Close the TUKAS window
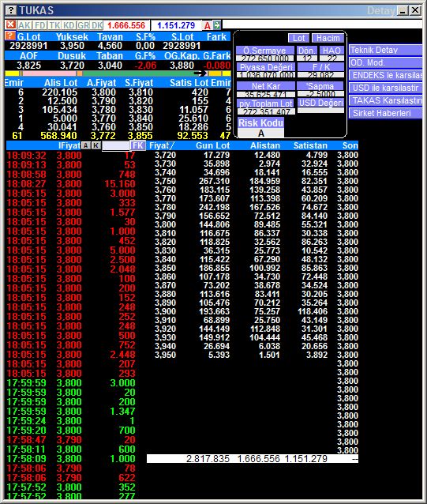 (415, 10)
